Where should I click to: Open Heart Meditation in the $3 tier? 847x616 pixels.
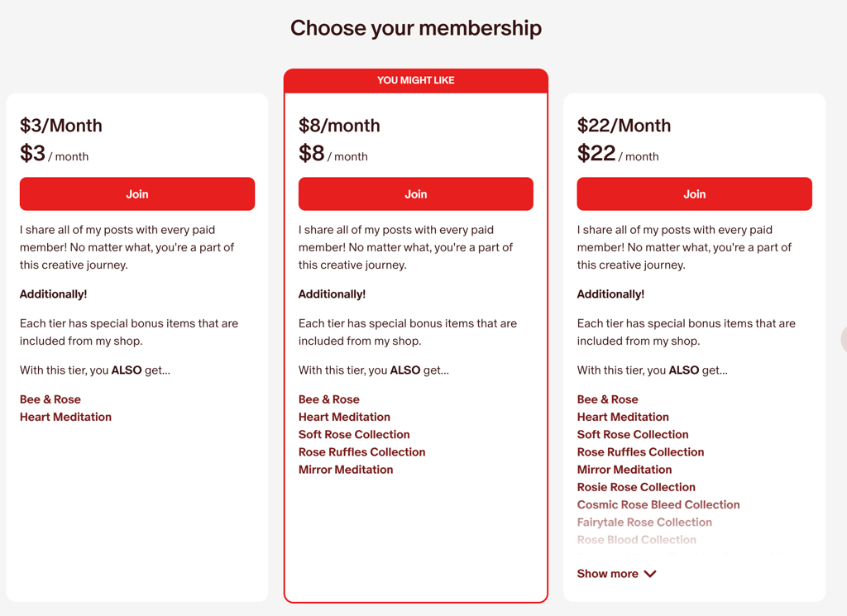[65, 417]
